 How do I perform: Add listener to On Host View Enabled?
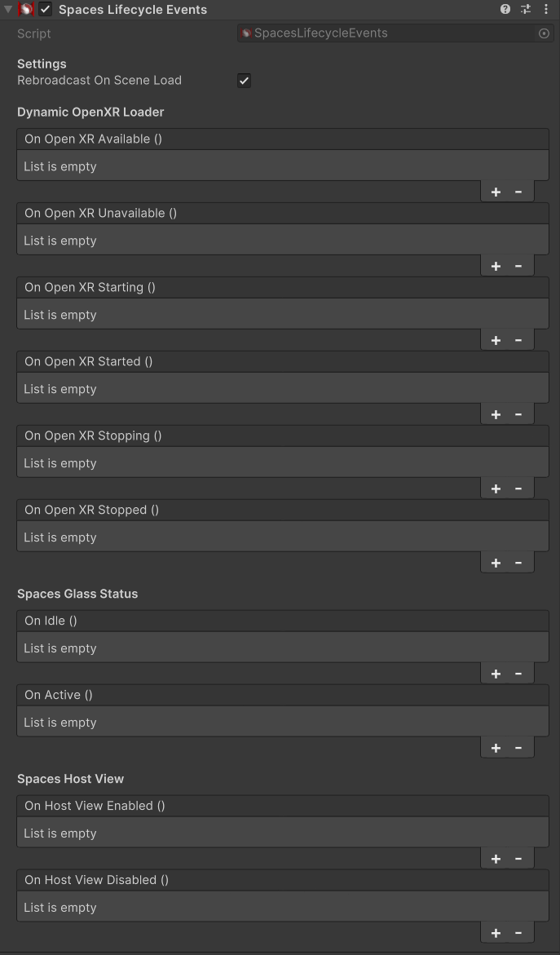tap(496, 859)
